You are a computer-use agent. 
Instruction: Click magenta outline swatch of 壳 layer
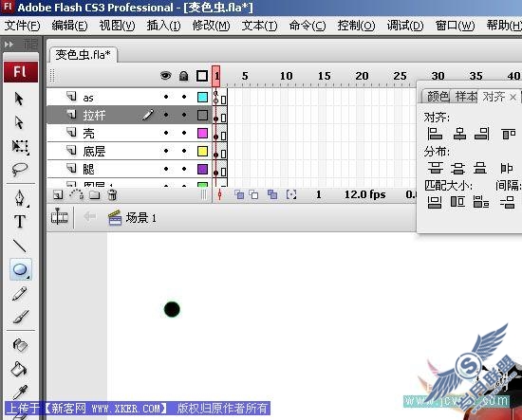202,133
